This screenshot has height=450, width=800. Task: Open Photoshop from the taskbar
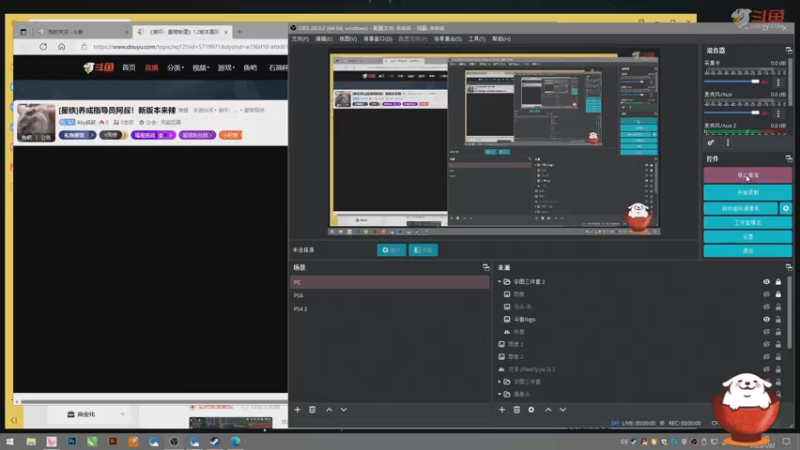point(72,441)
